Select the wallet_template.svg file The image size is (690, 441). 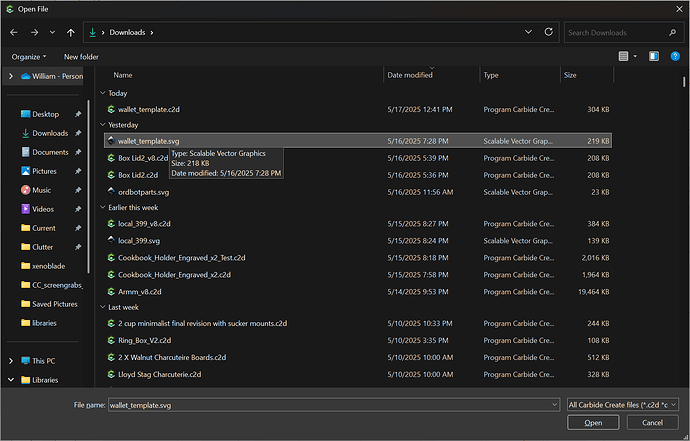pos(358,141)
